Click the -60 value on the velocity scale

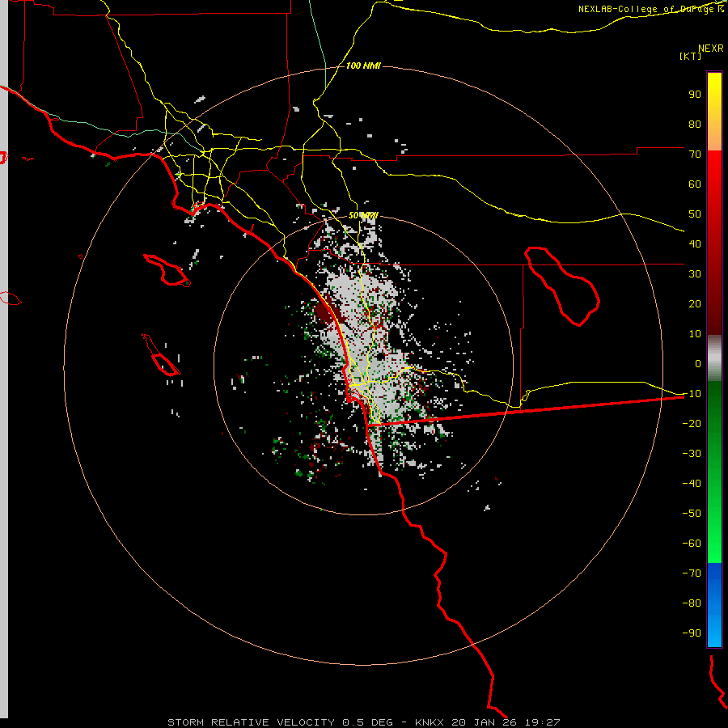point(692,544)
